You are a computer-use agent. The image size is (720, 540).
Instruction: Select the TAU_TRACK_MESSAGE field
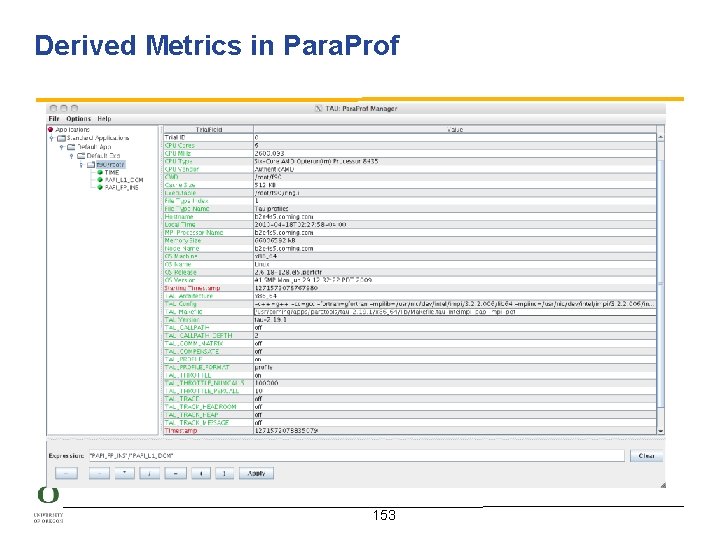[208, 422]
